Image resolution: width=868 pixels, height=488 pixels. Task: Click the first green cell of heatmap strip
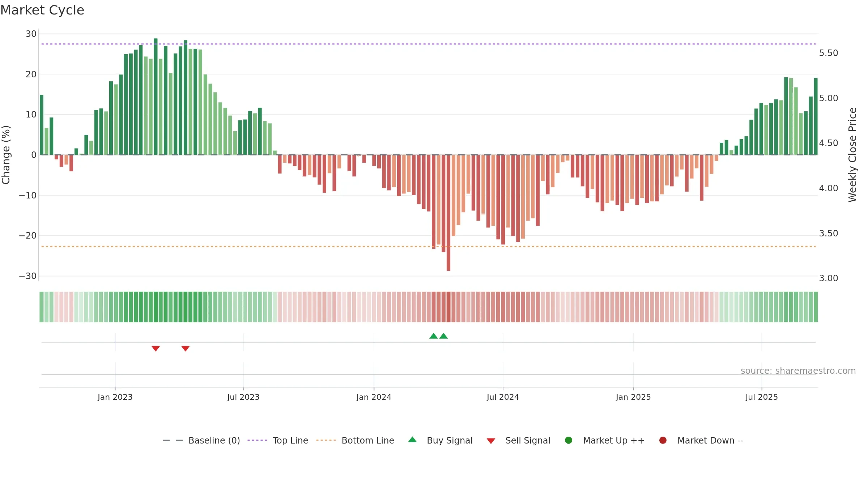click(42, 307)
